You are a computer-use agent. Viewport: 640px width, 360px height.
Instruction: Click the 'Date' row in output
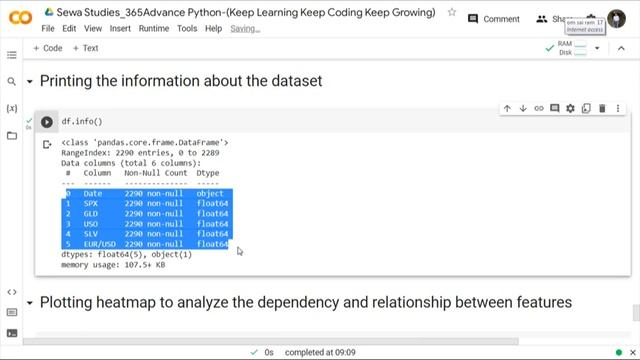[x=147, y=193]
